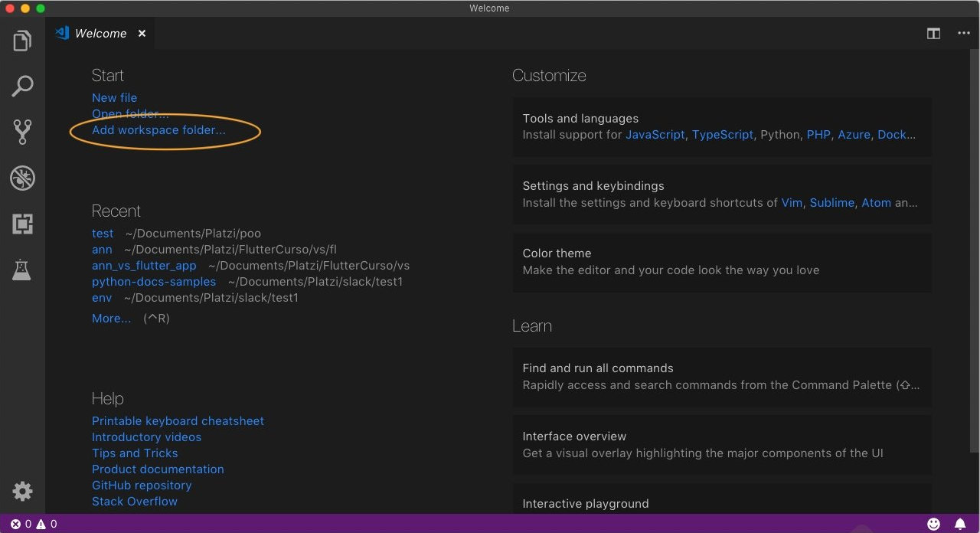Install Azure support link
980x533 pixels.
[x=854, y=135]
